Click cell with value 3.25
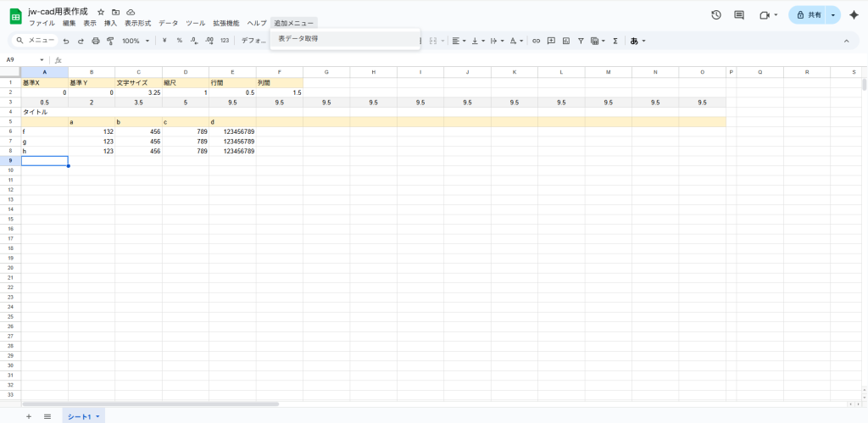The image size is (868, 423). (x=138, y=92)
